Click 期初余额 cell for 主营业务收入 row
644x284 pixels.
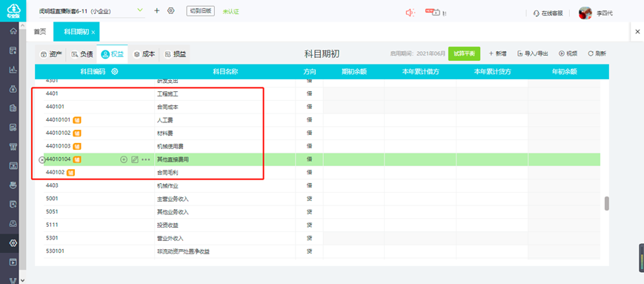[353, 199]
